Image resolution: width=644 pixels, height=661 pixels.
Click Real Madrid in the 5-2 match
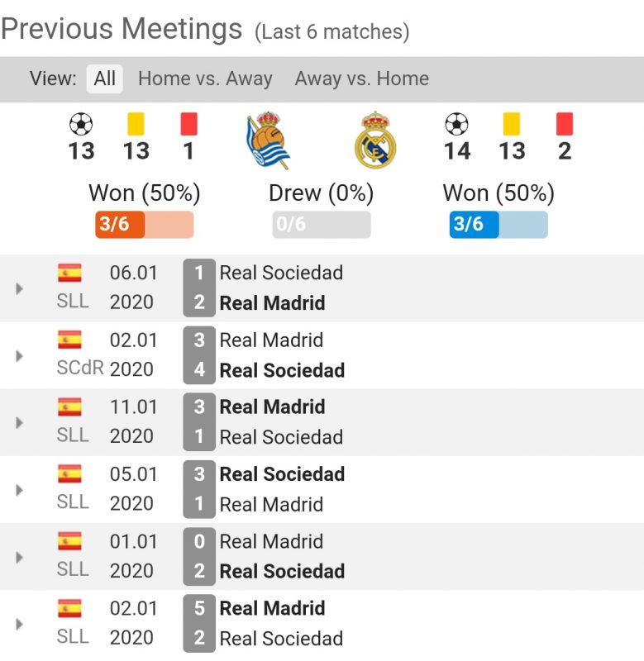(272, 608)
